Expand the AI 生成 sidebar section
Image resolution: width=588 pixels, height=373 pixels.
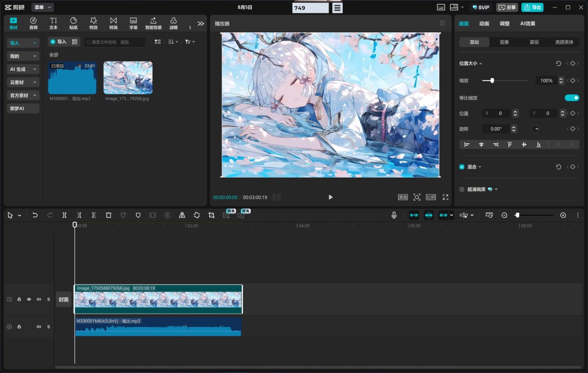pyautogui.click(x=23, y=69)
